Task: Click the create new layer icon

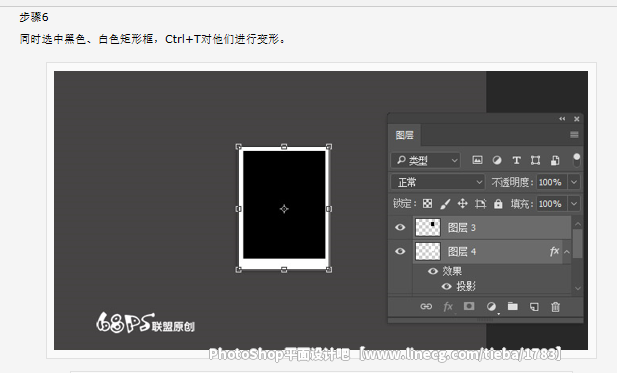Action: [x=534, y=307]
